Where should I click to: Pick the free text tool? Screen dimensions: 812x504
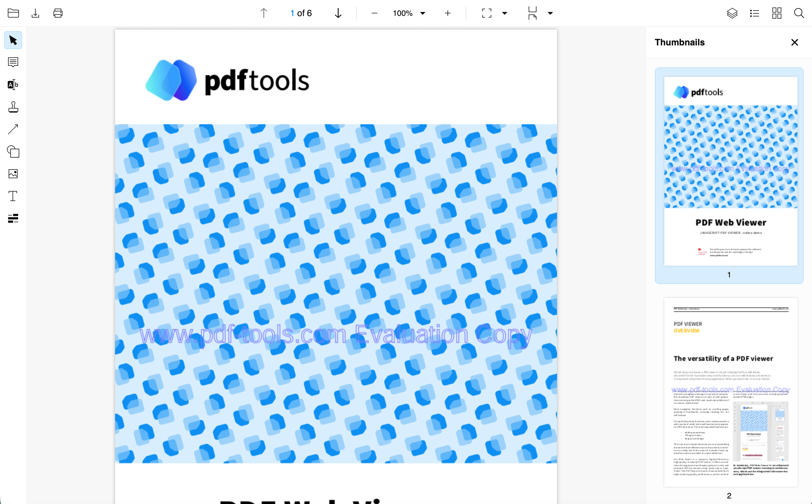pos(13,196)
